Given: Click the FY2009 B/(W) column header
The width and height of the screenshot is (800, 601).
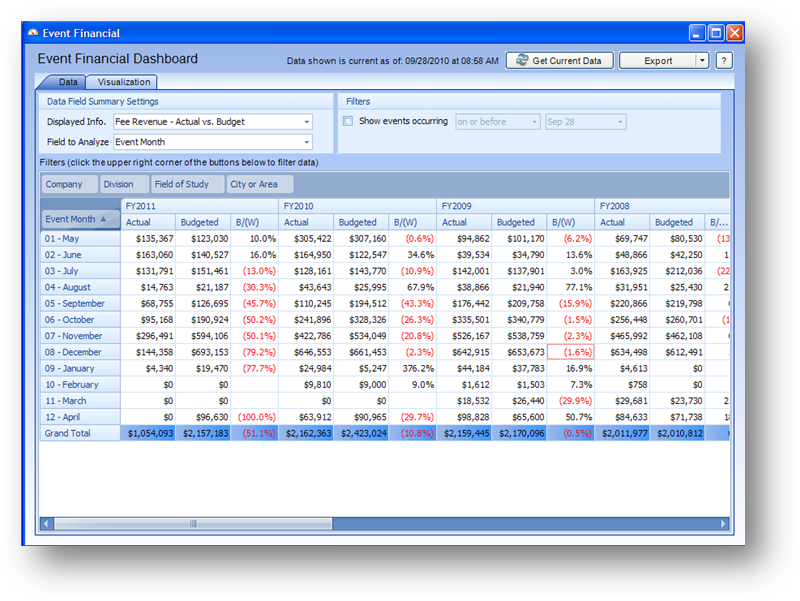Looking at the screenshot, I should pyautogui.click(x=570, y=222).
